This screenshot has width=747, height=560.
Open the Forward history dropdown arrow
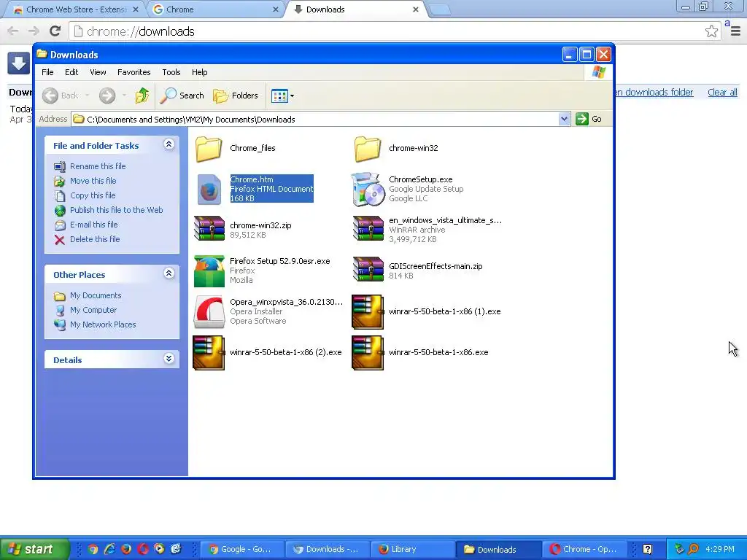click(x=124, y=96)
